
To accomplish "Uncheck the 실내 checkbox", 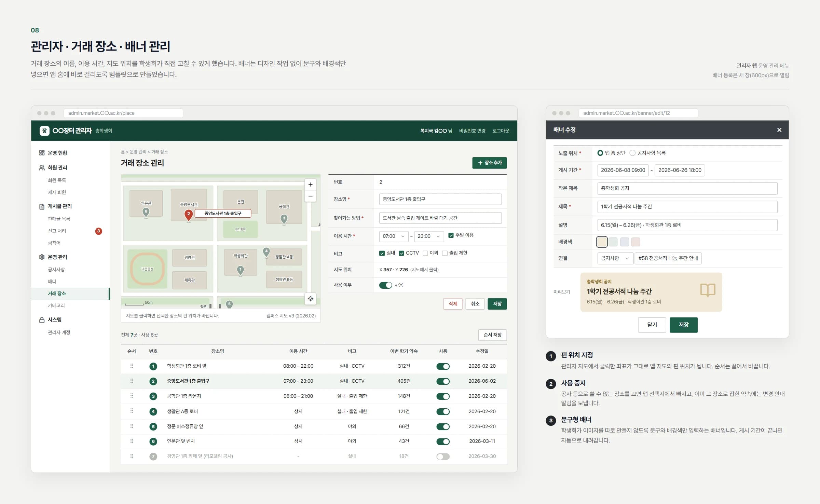I will pyautogui.click(x=382, y=253).
